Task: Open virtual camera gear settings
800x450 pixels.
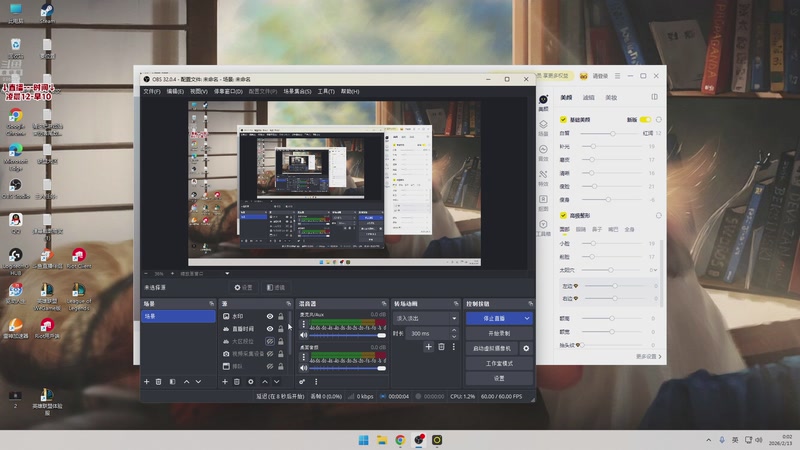Action: click(526, 348)
